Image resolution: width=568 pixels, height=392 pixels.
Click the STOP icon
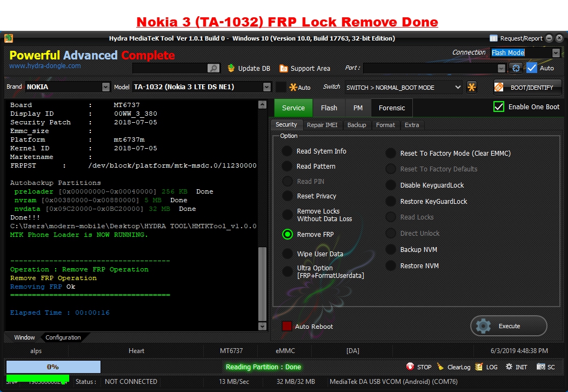(x=410, y=367)
